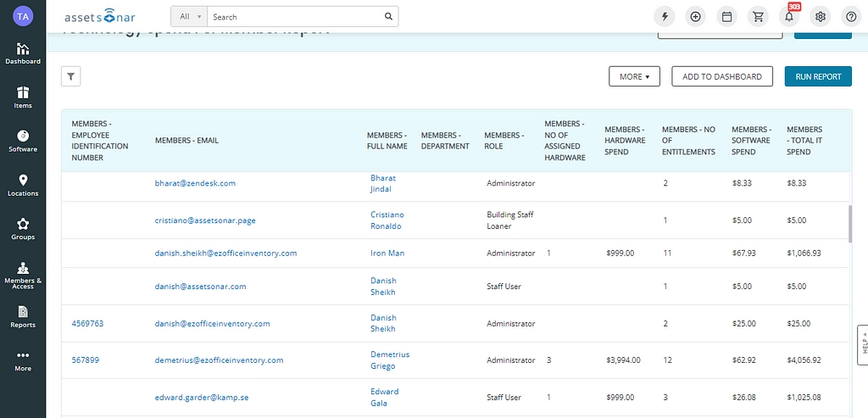This screenshot has width=868, height=418.
Task: Open employee ID 4569763 link
Action: point(87,323)
